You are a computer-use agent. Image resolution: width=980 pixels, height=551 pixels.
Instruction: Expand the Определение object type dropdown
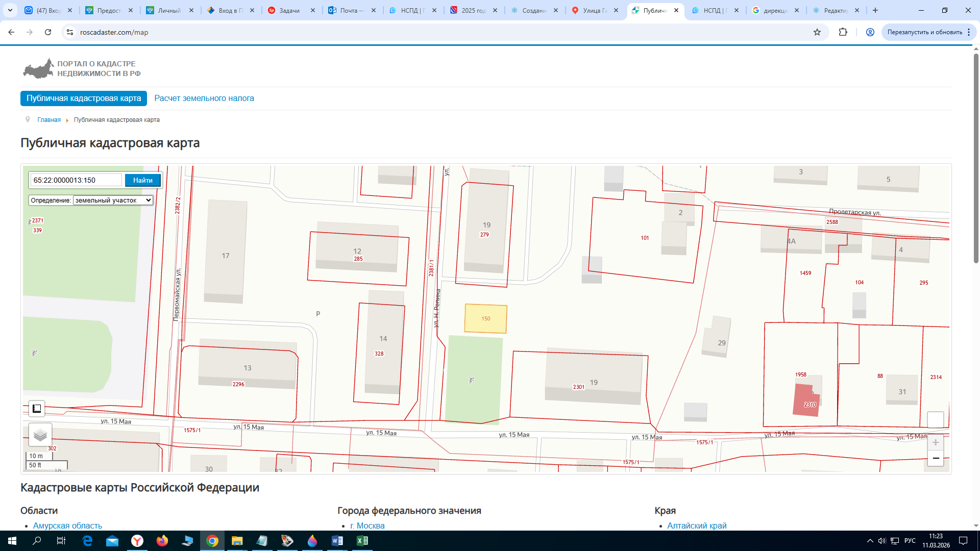click(x=113, y=200)
